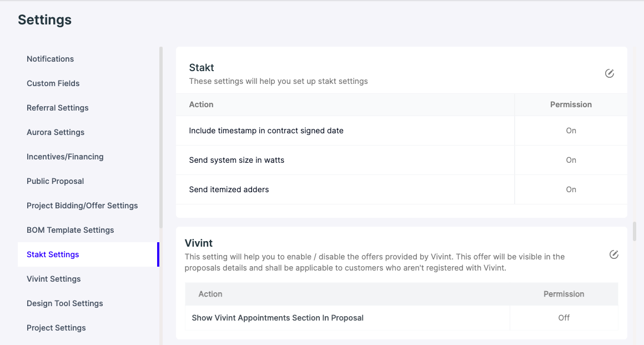Click On value for timestamp in contract

tap(571, 131)
